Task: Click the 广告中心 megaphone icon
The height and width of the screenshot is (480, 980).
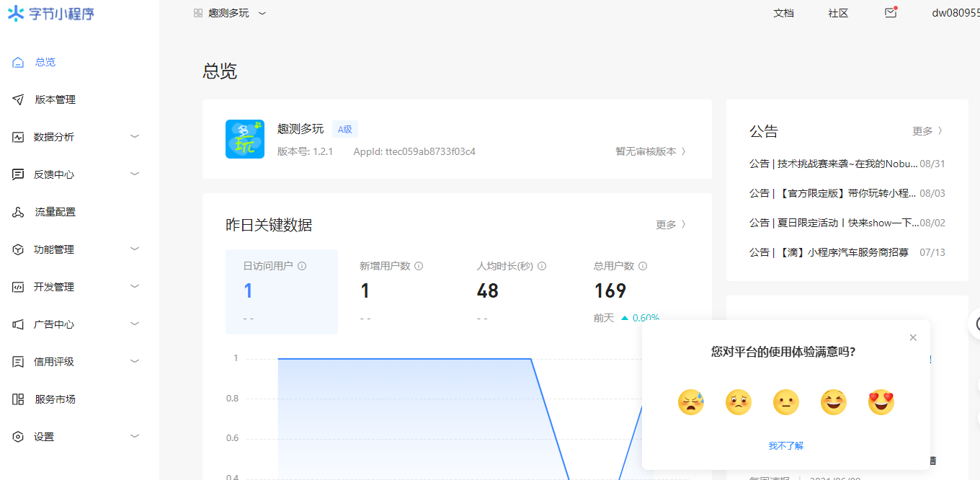Action: pos(19,324)
